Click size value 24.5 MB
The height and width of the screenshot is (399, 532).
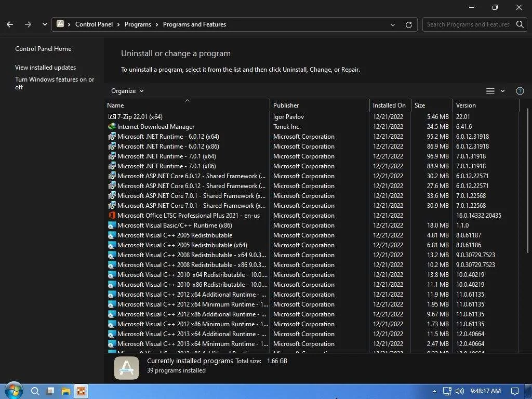437,127
